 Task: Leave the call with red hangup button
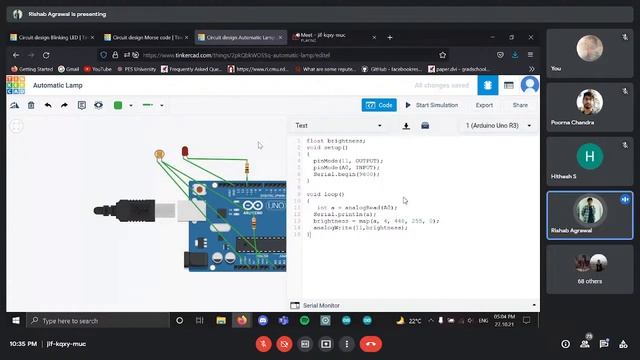point(371,344)
